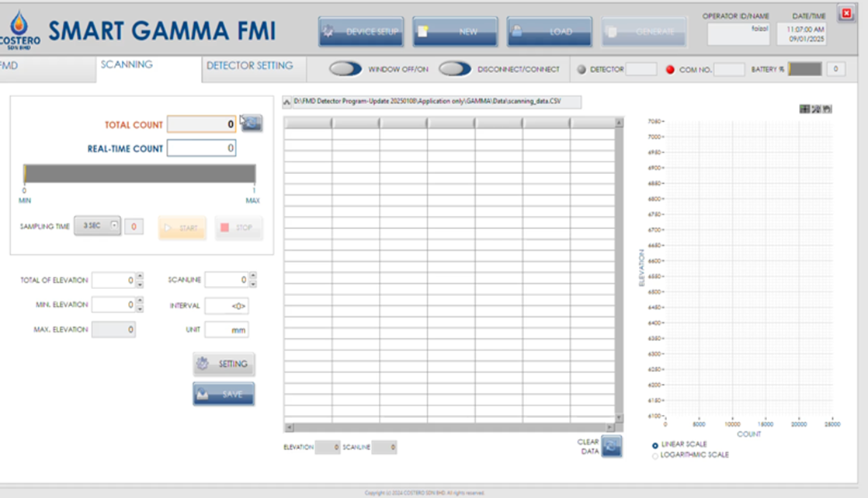Click the Load file button

pyautogui.click(x=550, y=32)
